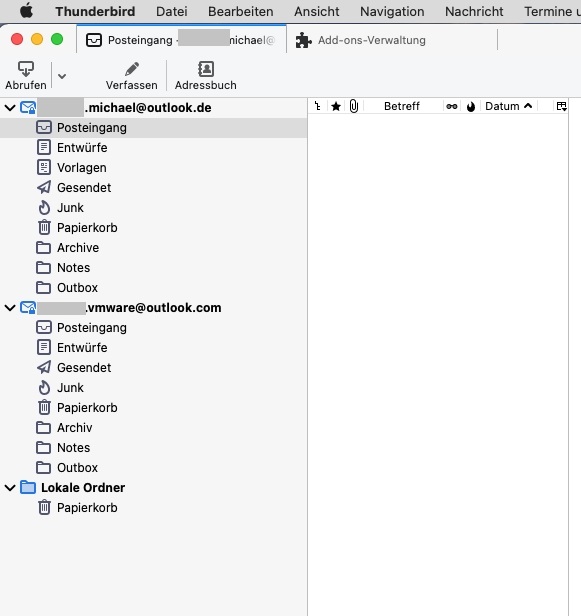Click the Verfassen pencil button
Screen dimensions: 581x616
(132, 75)
